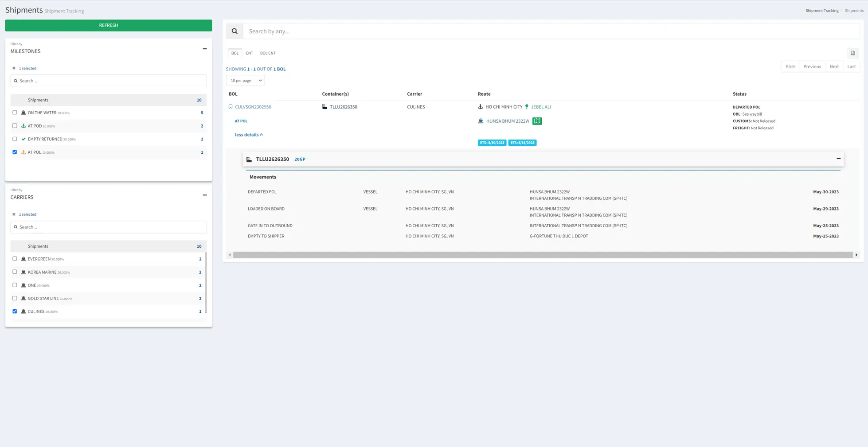868x447 pixels.
Task: Collapse the Carriers filter panel
Action: [205, 195]
